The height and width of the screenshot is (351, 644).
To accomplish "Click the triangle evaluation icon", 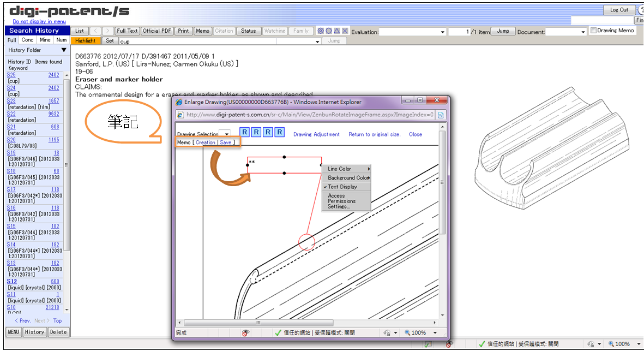I will click(337, 31).
